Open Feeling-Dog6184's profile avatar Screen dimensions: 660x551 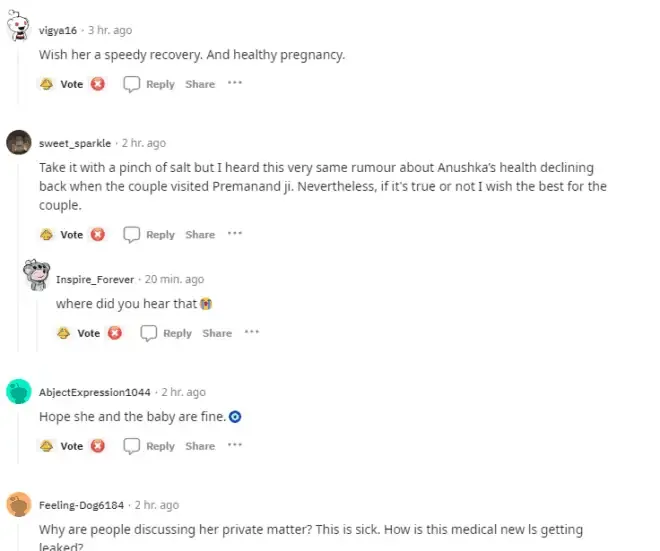tap(19, 504)
